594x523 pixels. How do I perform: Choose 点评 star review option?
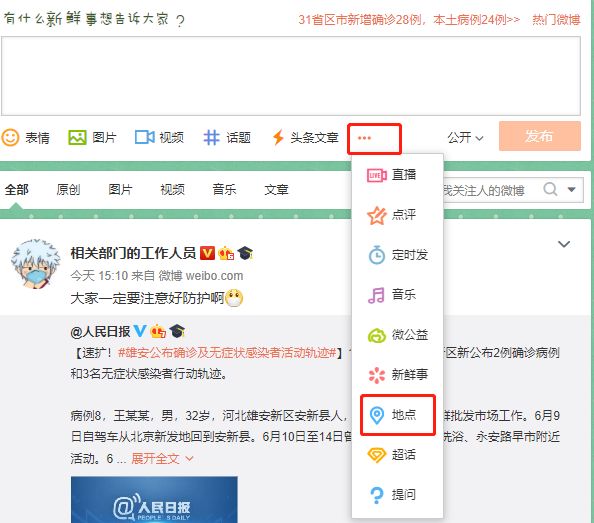pos(392,215)
